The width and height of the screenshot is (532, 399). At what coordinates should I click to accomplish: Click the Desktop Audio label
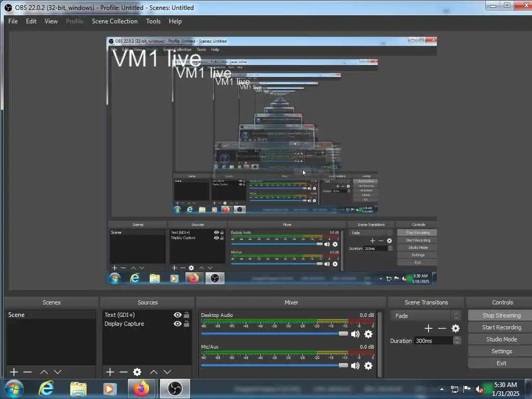(217, 315)
